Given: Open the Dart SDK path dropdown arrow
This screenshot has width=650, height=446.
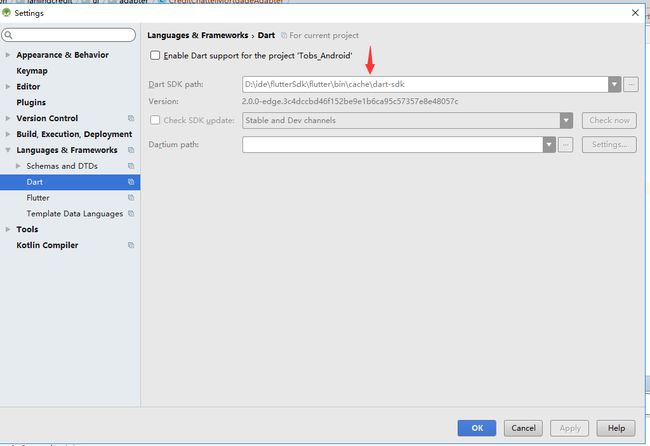Looking at the screenshot, I should pyautogui.click(x=614, y=85).
